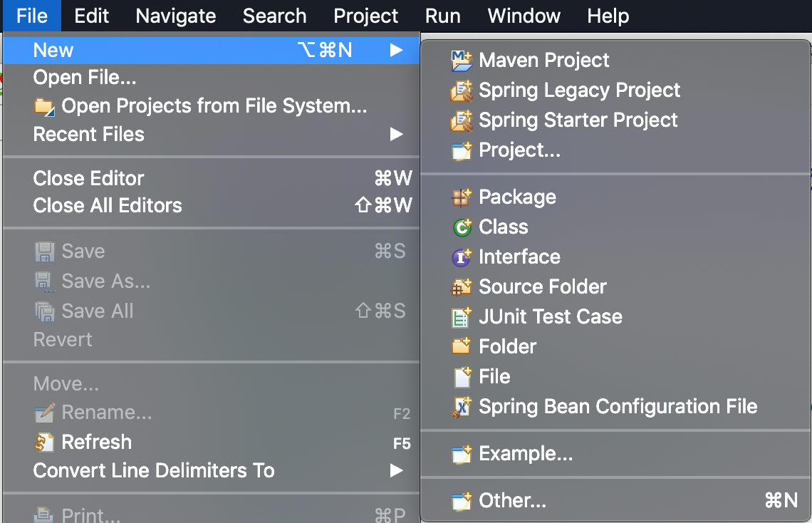Click the Rename pencil icon
This screenshot has height=523, width=812.
point(45,413)
